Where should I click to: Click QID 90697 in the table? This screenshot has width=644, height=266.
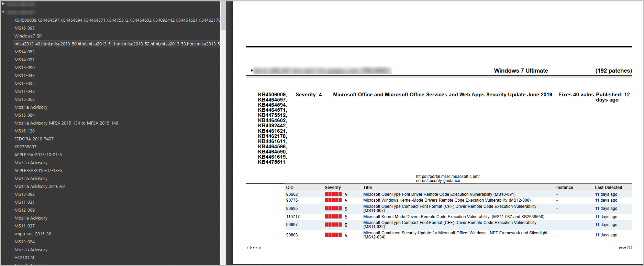[x=292, y=225]
